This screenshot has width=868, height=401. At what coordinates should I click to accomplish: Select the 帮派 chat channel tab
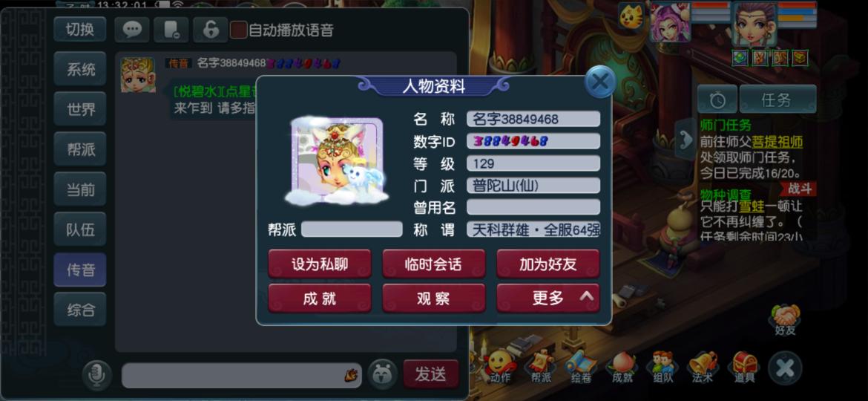pyautogui.click(x=80, y=149)
